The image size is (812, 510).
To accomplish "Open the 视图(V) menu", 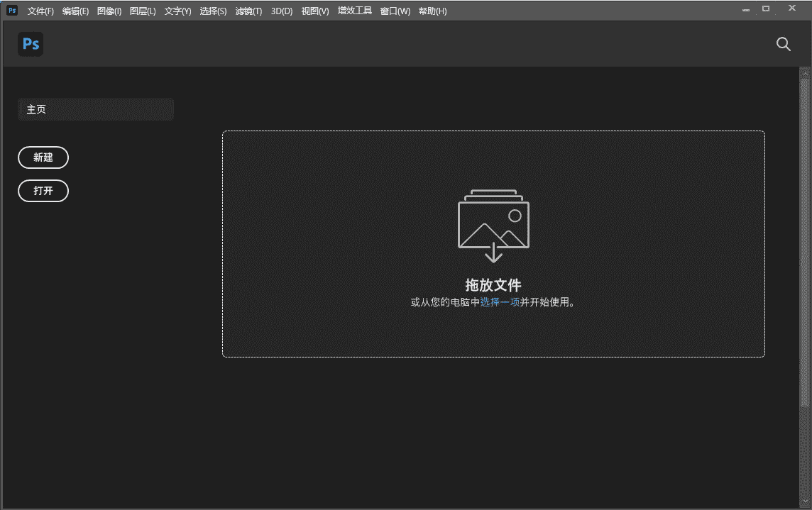I will click(315, 11).
